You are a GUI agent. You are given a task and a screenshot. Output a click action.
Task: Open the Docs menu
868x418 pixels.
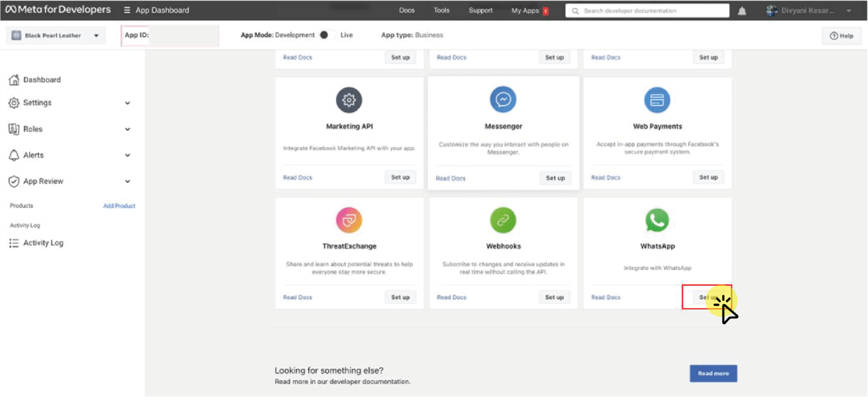pos(407,10)
